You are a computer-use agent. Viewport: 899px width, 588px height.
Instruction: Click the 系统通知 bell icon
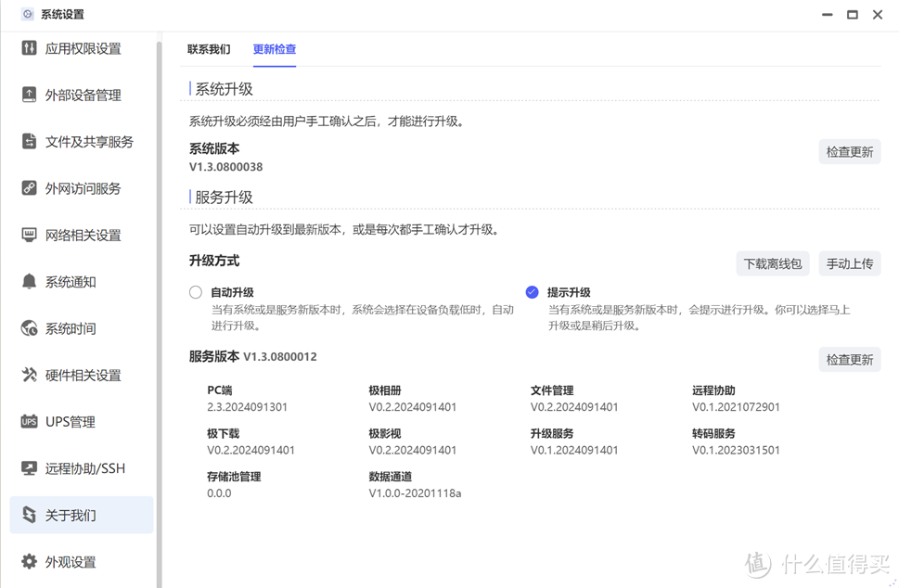tap(28, 282)
